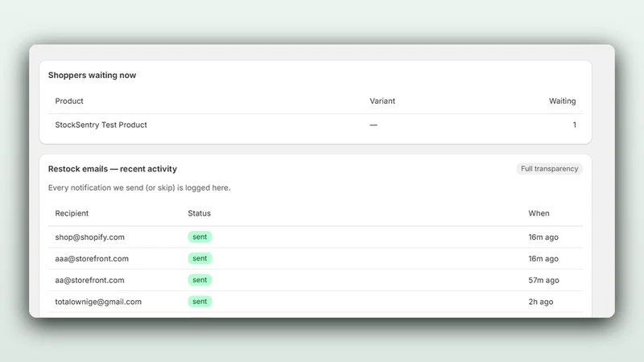Viewport: 644px width, 362px height.
Task: Click the 'Status' column header
Action: point(199,213)
